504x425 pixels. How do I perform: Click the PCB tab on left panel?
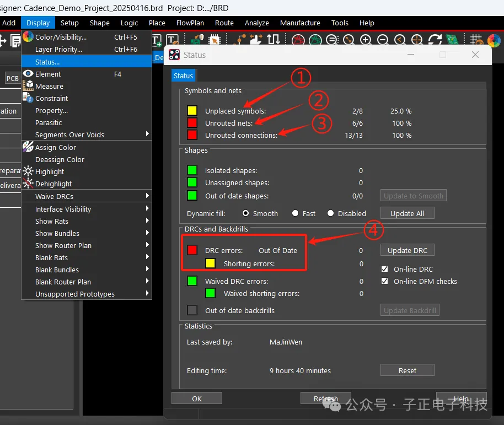[x=13, y=78]
